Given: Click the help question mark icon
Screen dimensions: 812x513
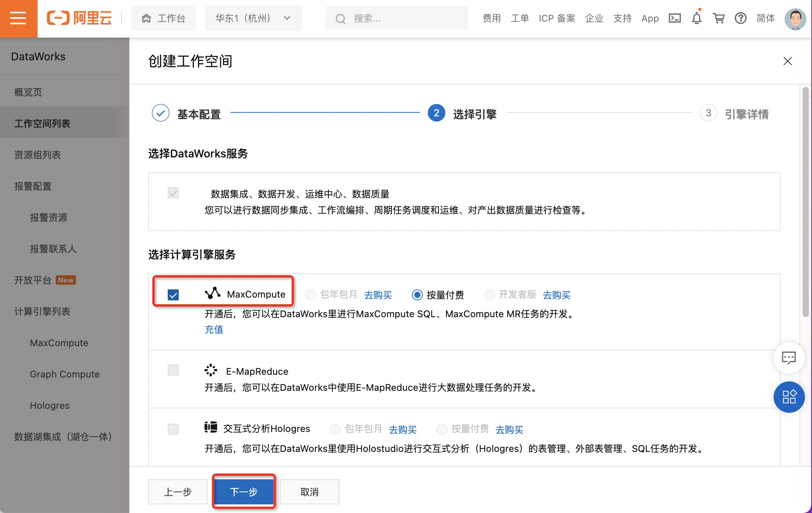Looking at the screenshot, I should 740,18.
